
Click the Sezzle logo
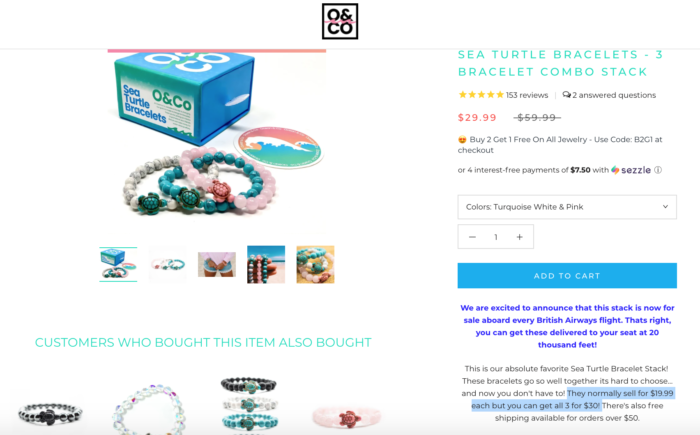point(631,170)
